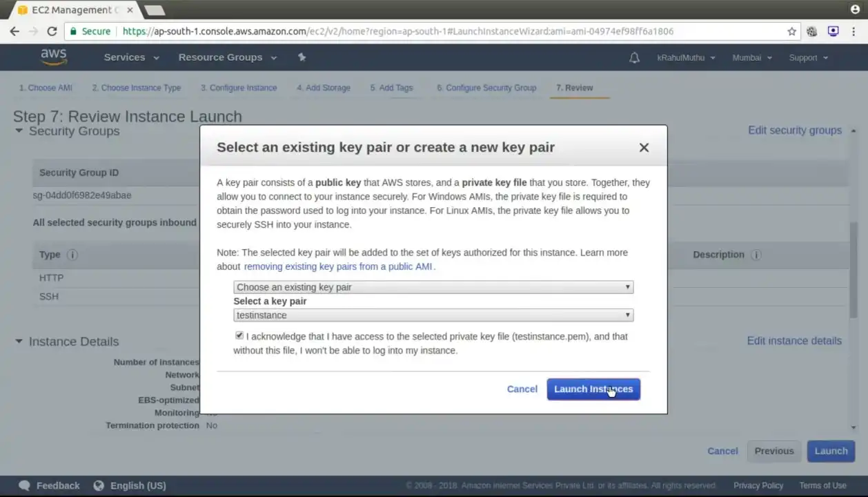Viewport: 868px width, 497px height.
Task: Open removing existing key pairs link
Action: point(338,266)
